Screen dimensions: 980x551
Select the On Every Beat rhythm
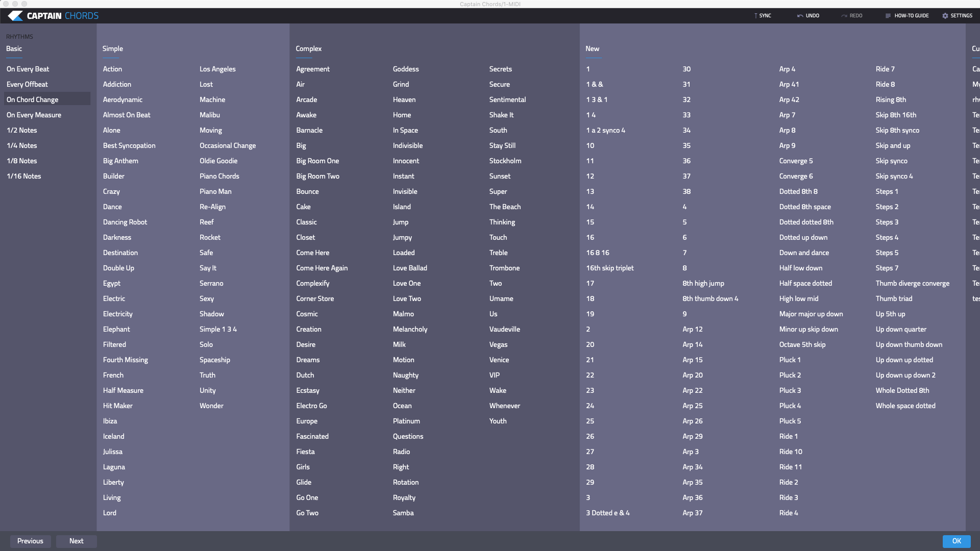(28, 69)
